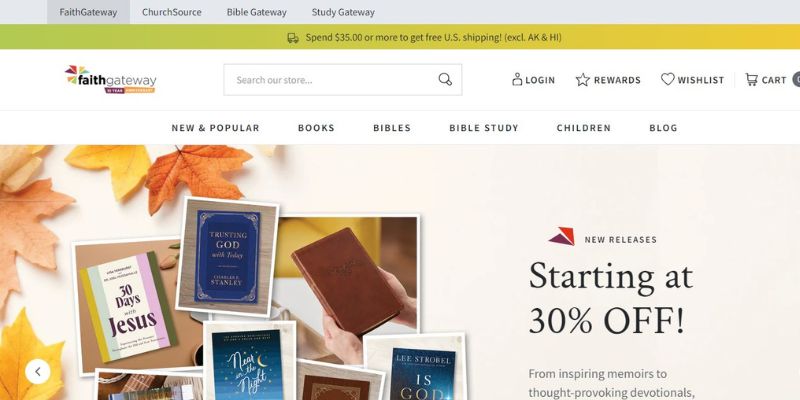
Task: Expand the Bibles navigation menu
Action: 392,128
